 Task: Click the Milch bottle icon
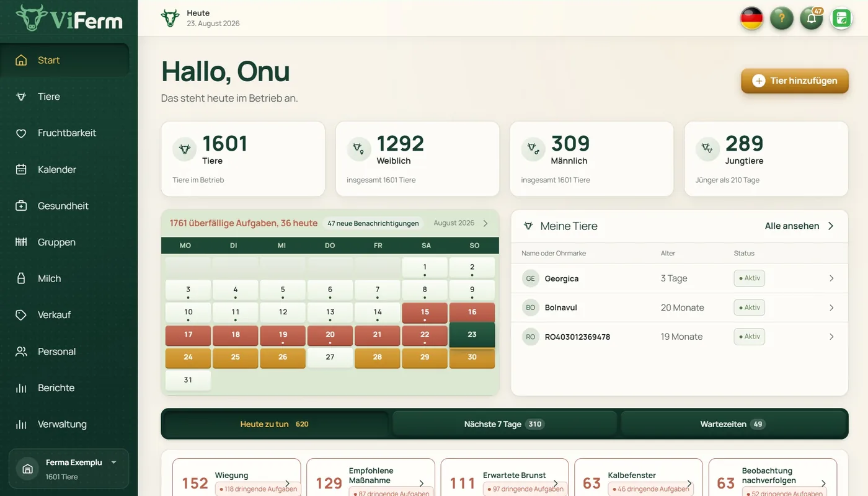click(21, 278)
